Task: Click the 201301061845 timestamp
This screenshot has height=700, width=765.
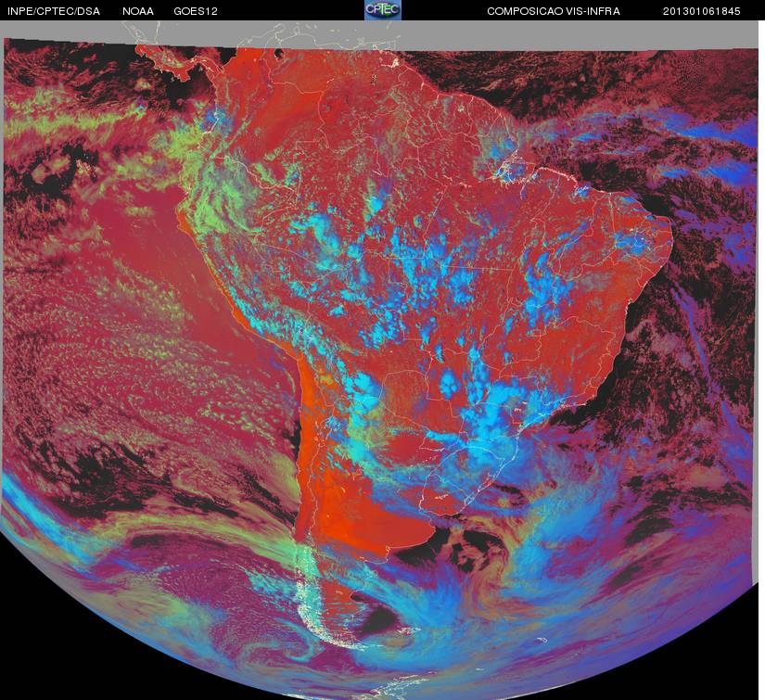Action: click(701, 11)
